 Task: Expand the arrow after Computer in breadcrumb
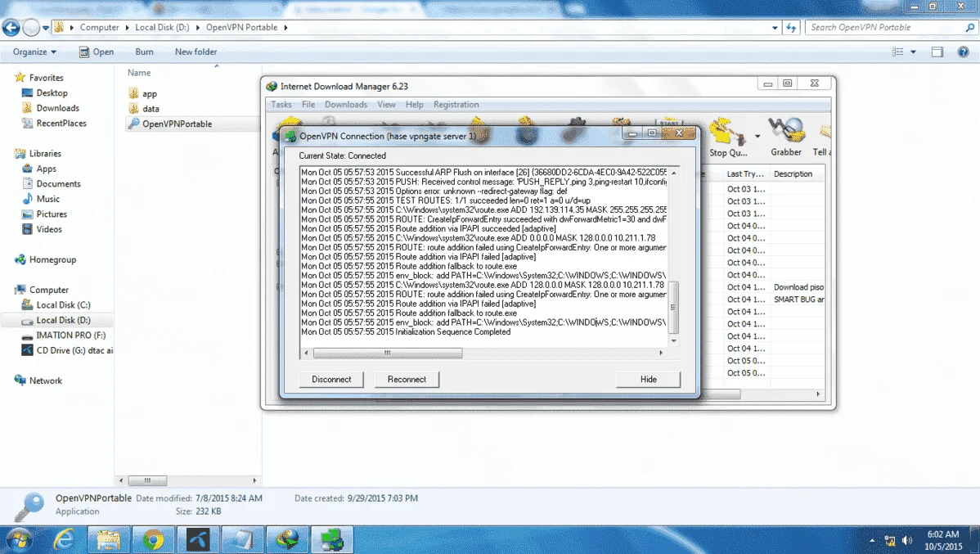coord(128,28)
